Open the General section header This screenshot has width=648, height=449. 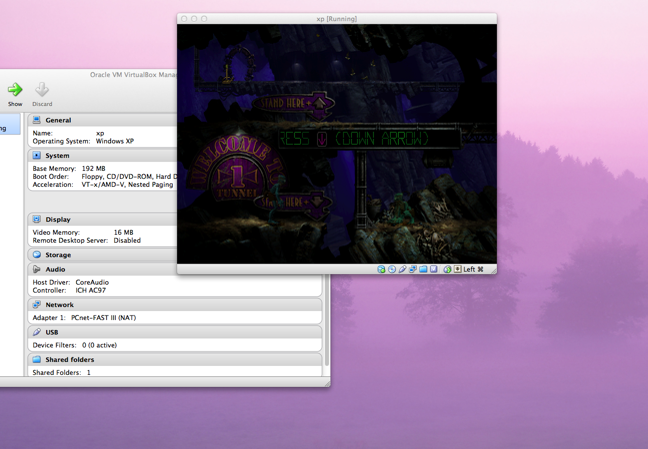click(x=102, y=120)
